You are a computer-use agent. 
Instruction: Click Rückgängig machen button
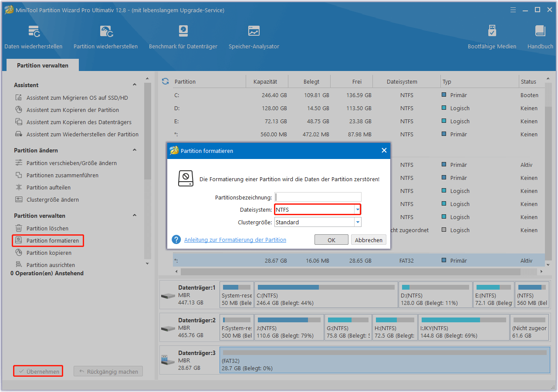point(108,372)
